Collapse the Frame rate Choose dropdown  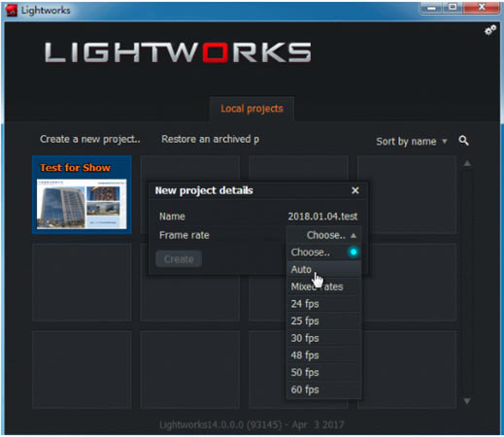pyautogui.click(x=324, y=235)
